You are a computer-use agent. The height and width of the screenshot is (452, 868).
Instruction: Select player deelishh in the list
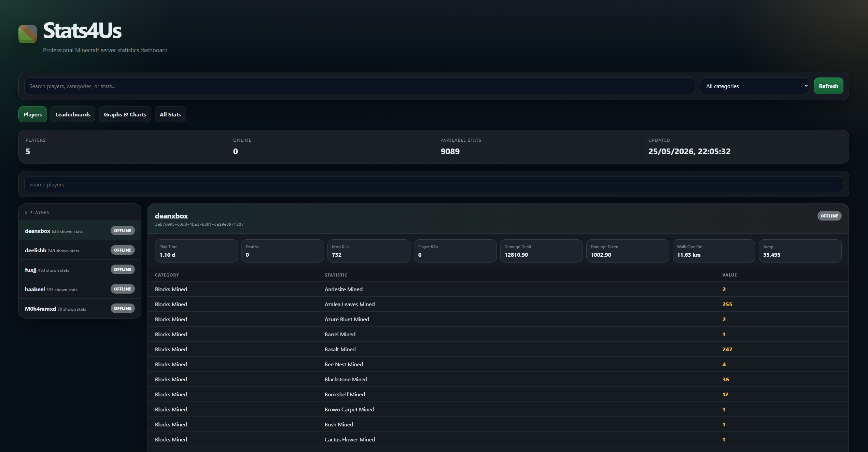pos(80,250)
